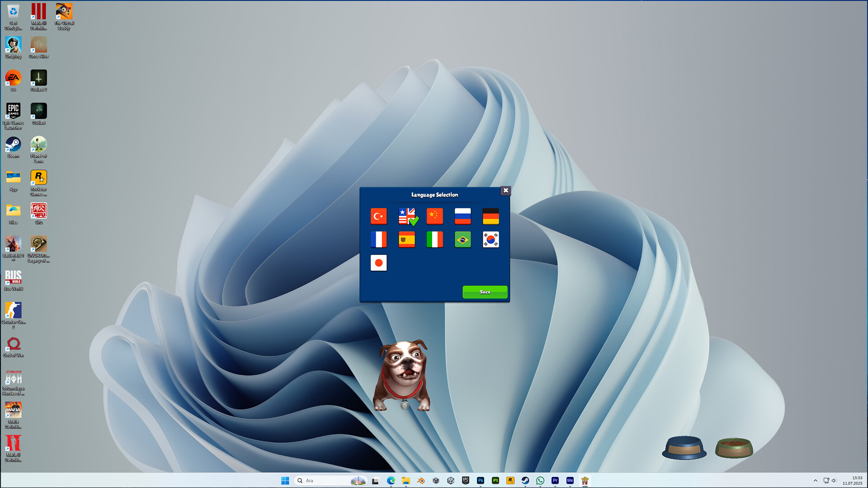Open Photoshop from the taskbar
This screenshot has height=488, width=868.
click(481, 480)
